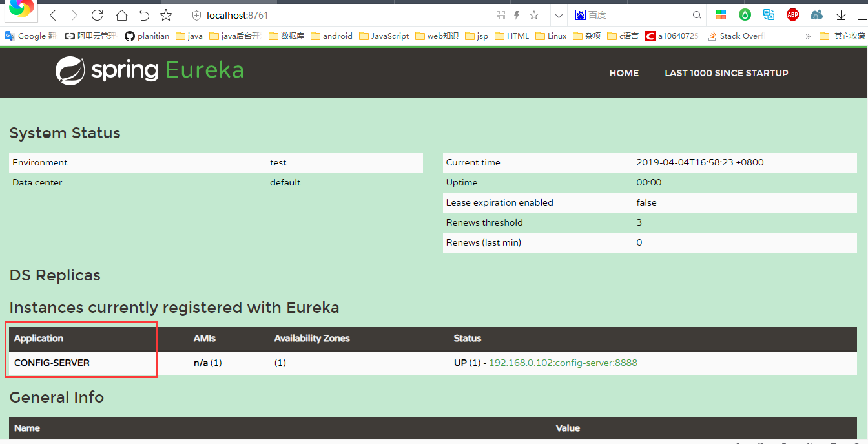
Task: Open the java后台开 bookmark folder
Action: coord(234,36)
